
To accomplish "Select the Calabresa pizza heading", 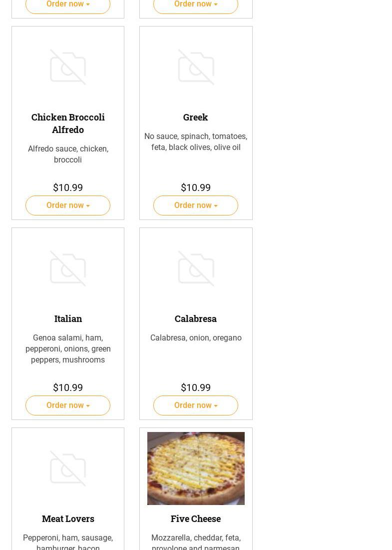I will click(196, 318).
